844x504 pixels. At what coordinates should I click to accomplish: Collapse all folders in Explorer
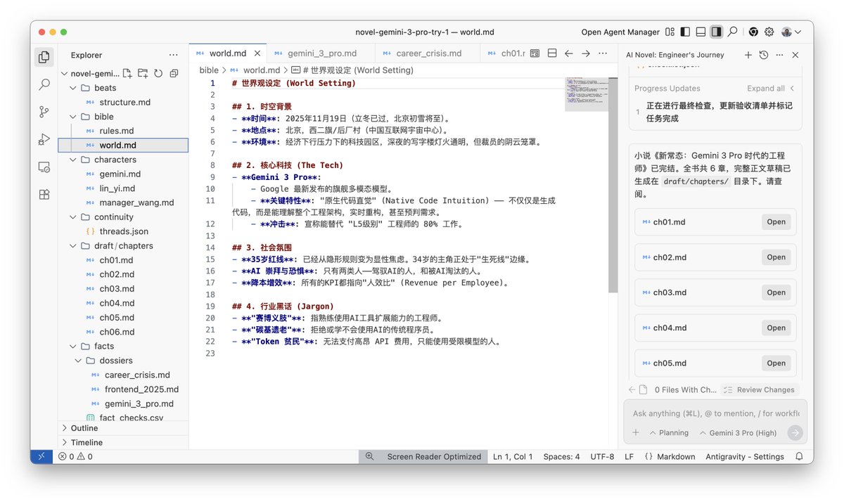(x=174, y=73)
